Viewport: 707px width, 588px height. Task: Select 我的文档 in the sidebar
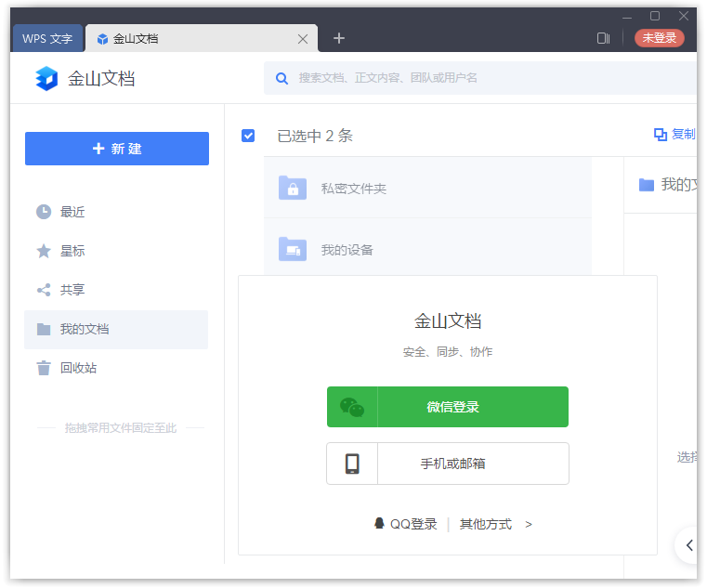coord(116,329)
